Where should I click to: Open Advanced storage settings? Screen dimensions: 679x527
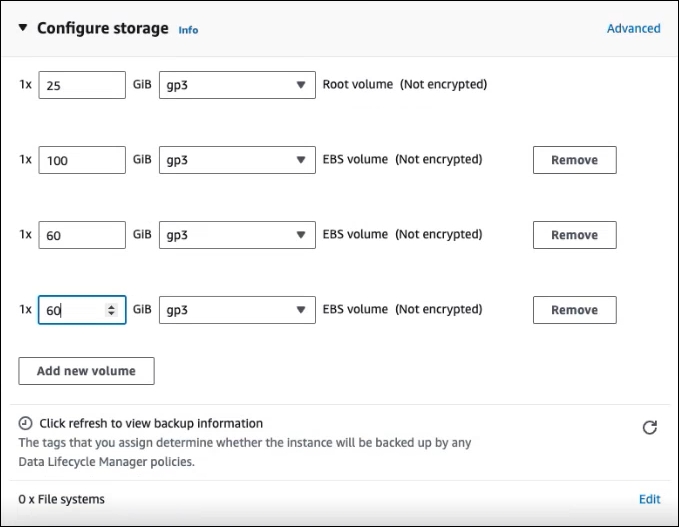pyautogui.click(x=633, y=29)
